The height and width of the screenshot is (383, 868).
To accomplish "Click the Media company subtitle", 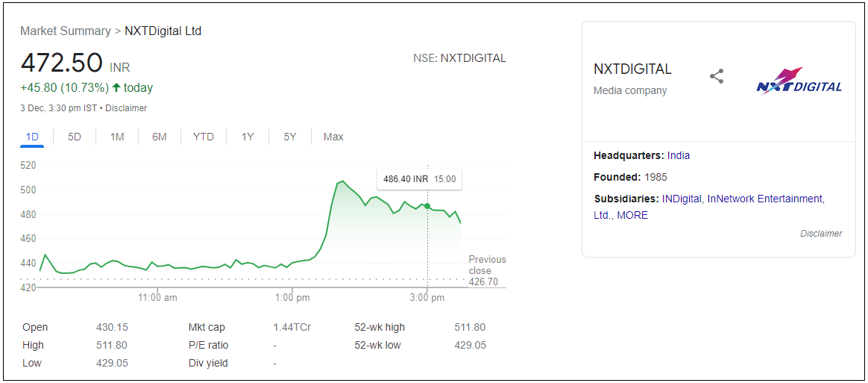I will point(630,90).
